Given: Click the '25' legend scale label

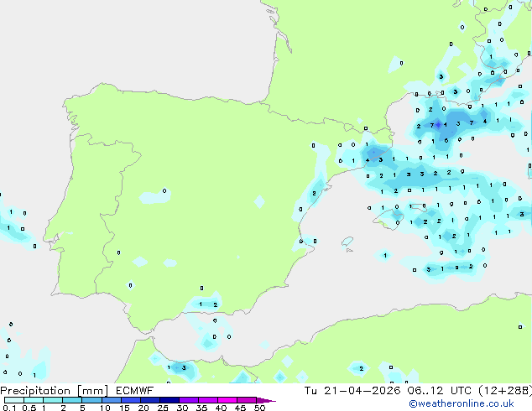Looking at the screenshot, I should tap(163, 408).
